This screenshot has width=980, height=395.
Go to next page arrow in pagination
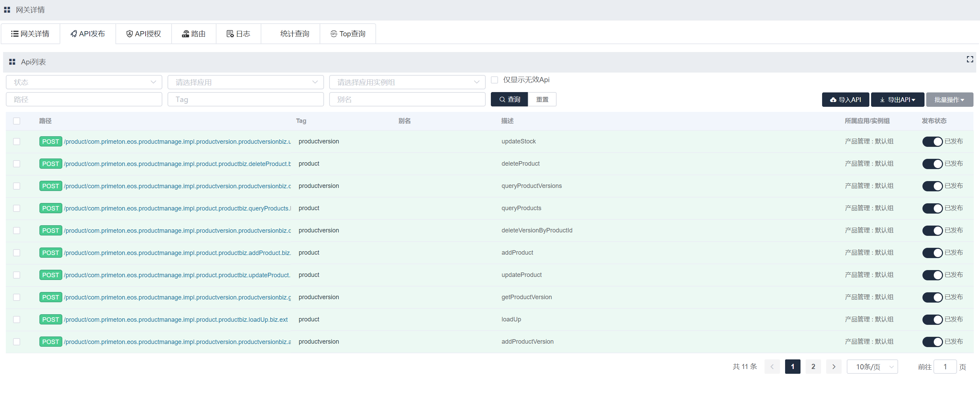[x=833, y=367]
